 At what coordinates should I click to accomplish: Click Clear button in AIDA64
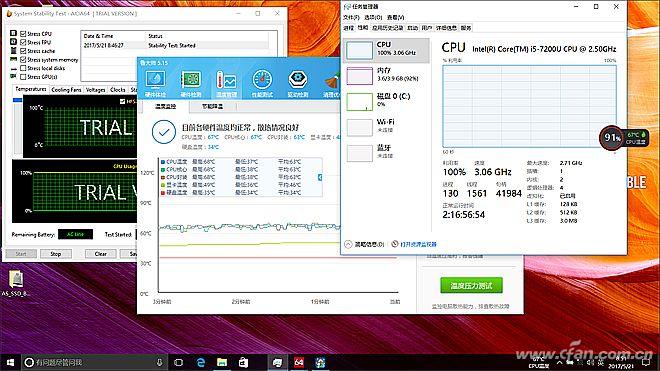point(100,254)
